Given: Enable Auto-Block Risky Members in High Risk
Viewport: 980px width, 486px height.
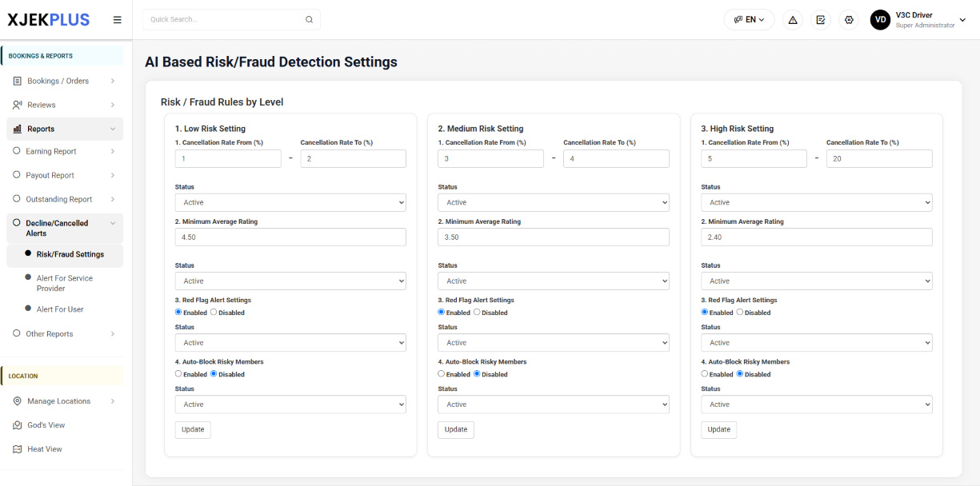Looking at the screenshot, I should point(705,374).
